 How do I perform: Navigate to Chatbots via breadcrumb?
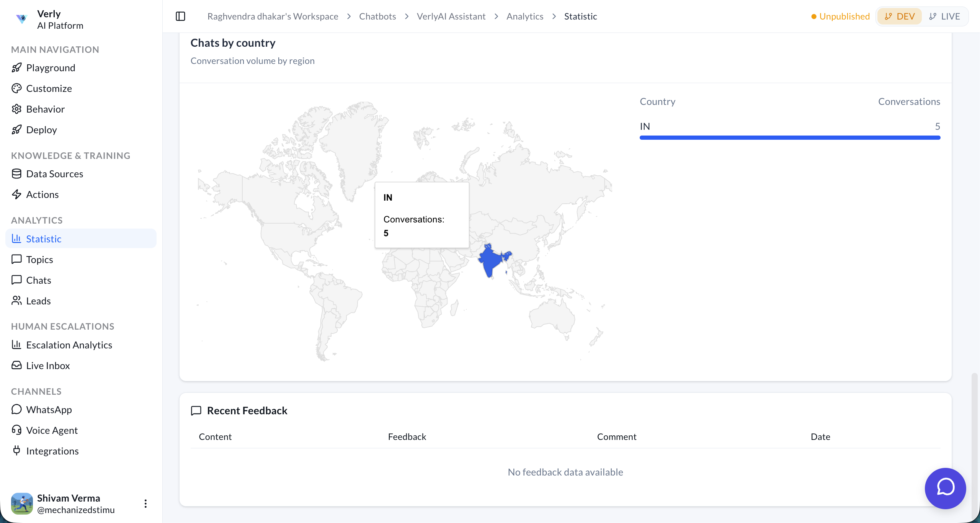tap(377, 16)
